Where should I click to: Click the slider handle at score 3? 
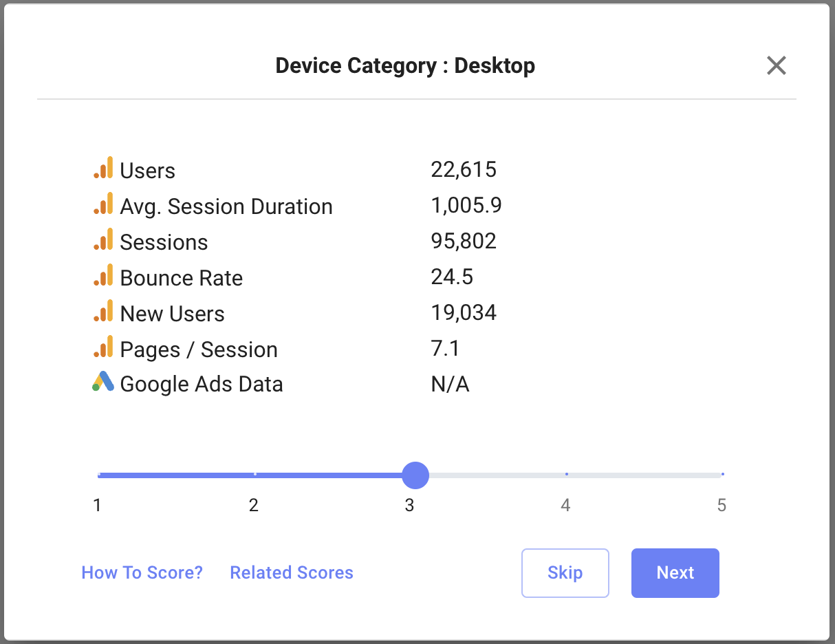[415, 475]
